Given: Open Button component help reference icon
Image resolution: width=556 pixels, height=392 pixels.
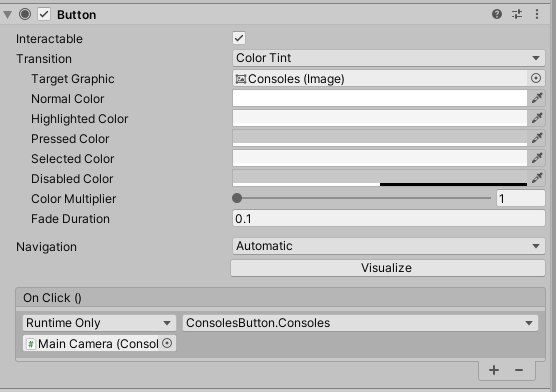Looking at the screenshot, I should click(497, 14).
